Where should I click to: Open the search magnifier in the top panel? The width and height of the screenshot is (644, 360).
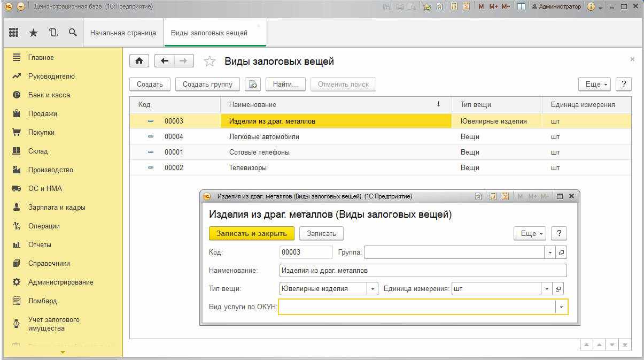(x=73, y=33)
